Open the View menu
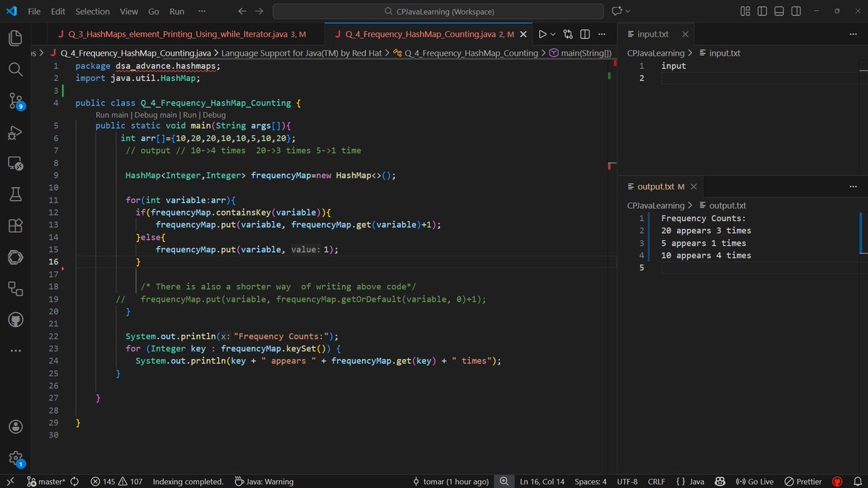 tap(129, 12)
